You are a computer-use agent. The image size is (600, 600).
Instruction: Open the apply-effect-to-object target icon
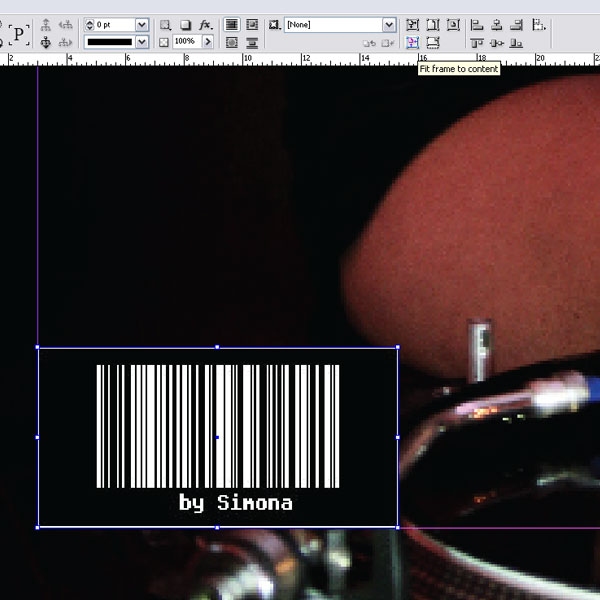(165, 25)
